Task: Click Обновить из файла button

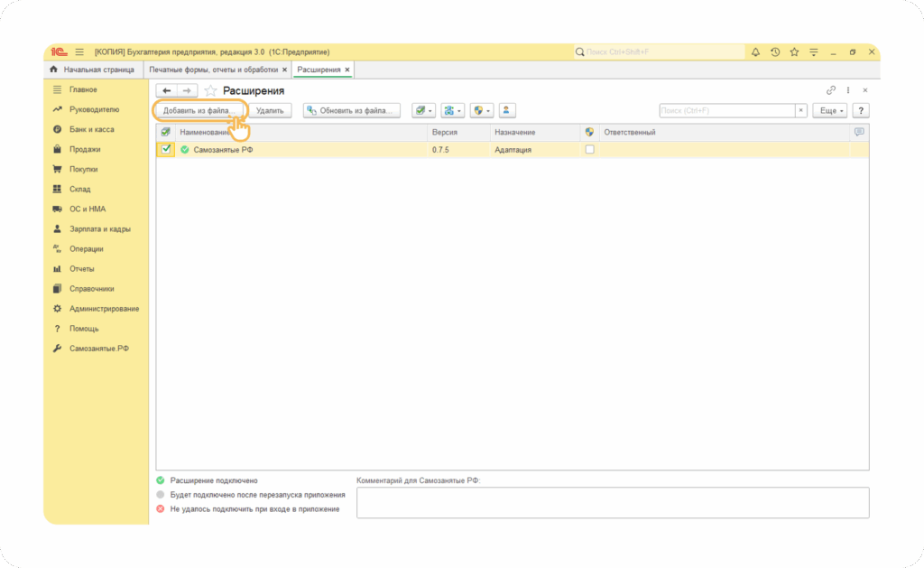Action: tap(351, 110)
